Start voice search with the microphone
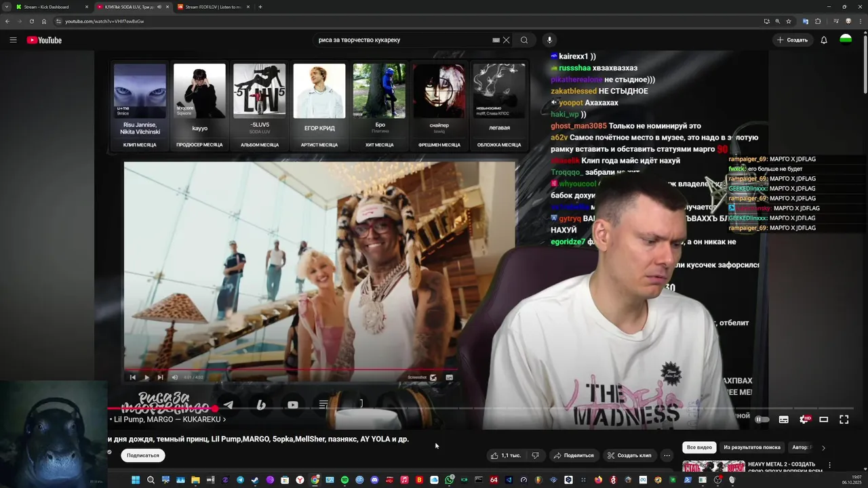Viewport: 868px width, 488px height. (x=549, y=40)
